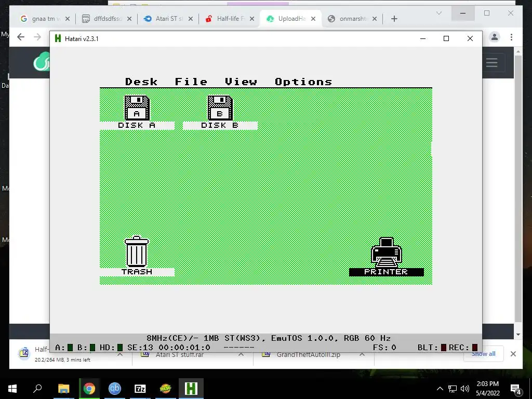Image resolution: width=532 pixels, height=399 pixels.
Task: Show hidden system tray icons
Action: (x=440, y=389)
